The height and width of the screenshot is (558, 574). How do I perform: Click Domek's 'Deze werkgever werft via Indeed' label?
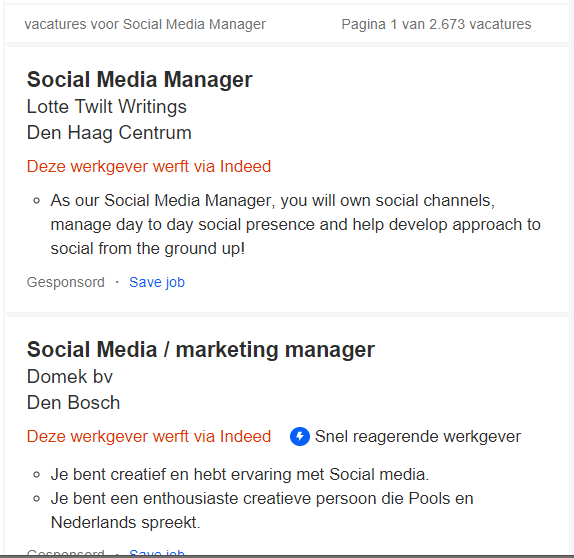[x=149, y=436]
